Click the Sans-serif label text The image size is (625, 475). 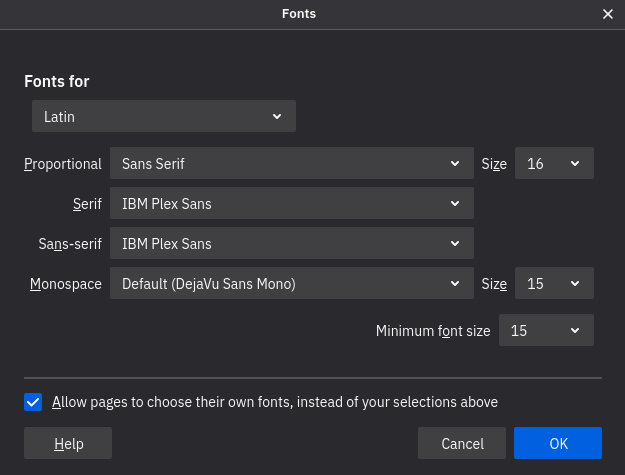[70, 243]
